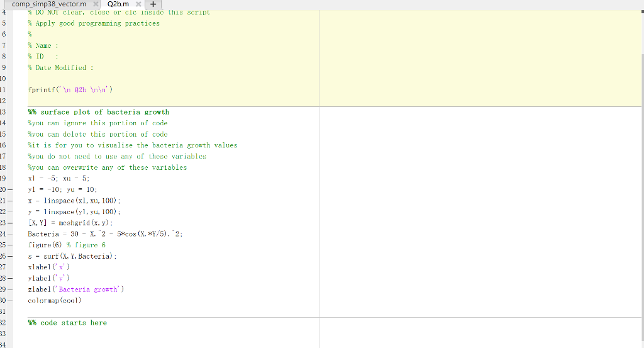Switch to the comp_simp38_vector.m tab

click(x=49, y=4)
